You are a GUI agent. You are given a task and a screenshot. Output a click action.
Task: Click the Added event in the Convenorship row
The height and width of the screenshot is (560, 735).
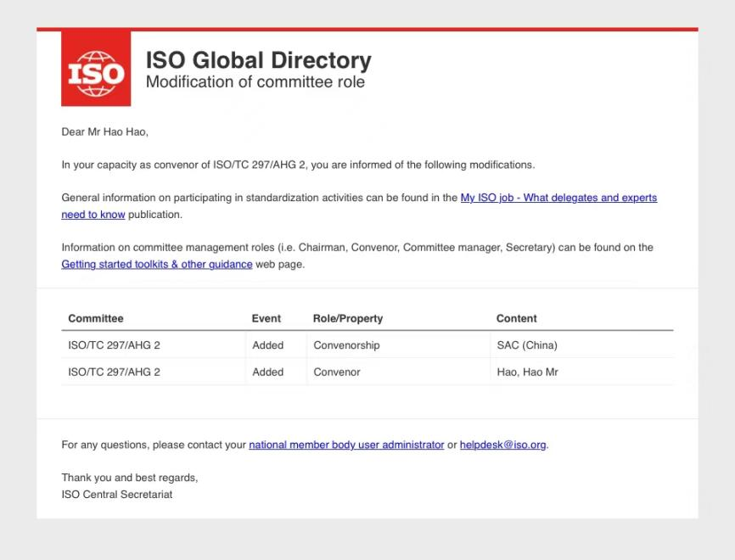268,345
